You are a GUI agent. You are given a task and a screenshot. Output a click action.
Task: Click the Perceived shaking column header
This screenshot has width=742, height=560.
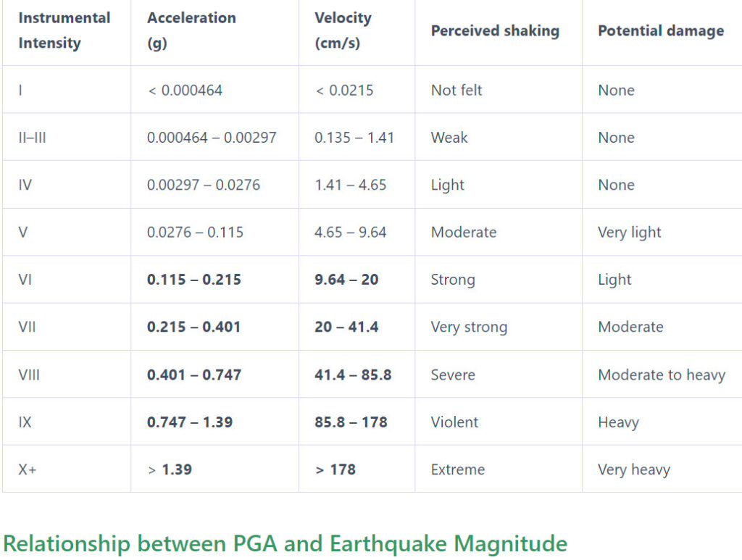tap(495, 30)
